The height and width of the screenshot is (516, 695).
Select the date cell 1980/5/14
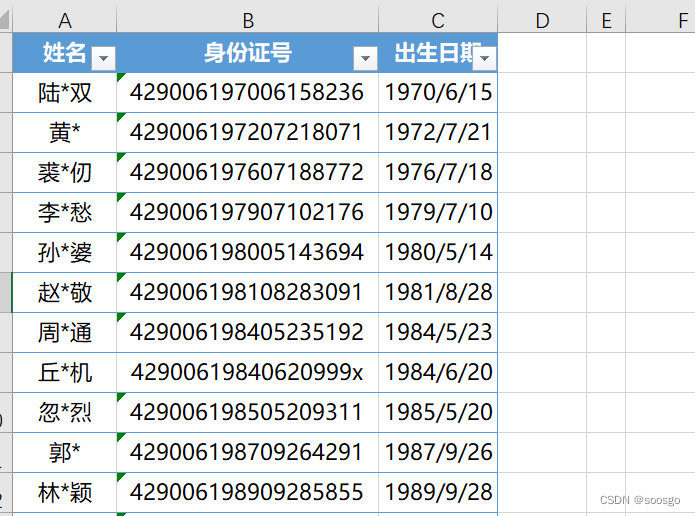click(438, 252)
